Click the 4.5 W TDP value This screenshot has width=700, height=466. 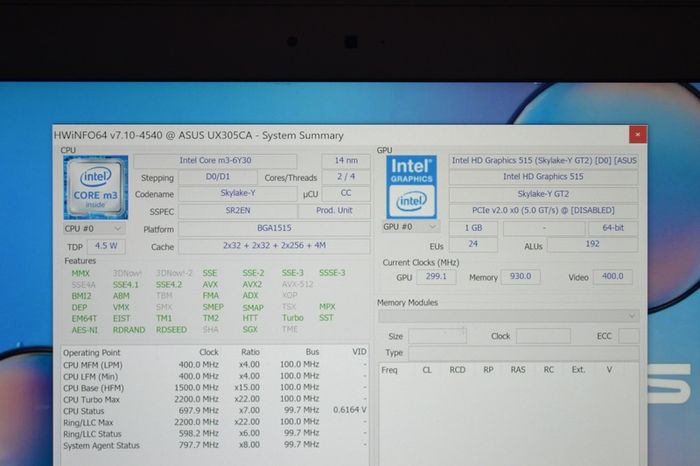click(106, 246)
